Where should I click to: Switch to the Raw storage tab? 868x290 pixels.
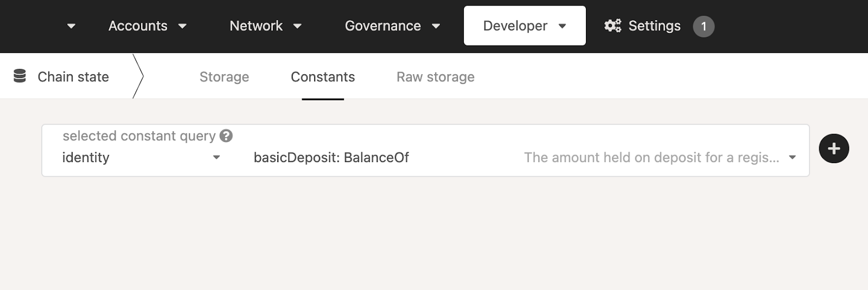[435, 77]
